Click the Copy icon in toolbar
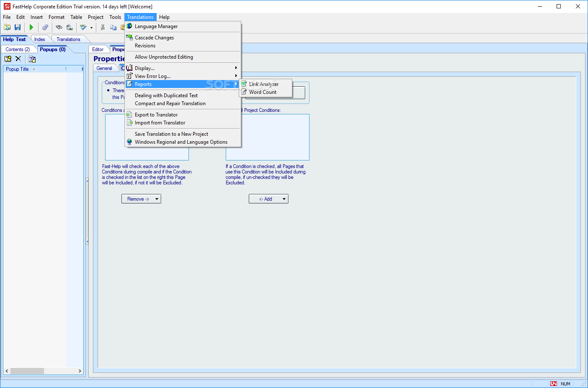This screenshot has width=588, height=388. click(113, 27)
